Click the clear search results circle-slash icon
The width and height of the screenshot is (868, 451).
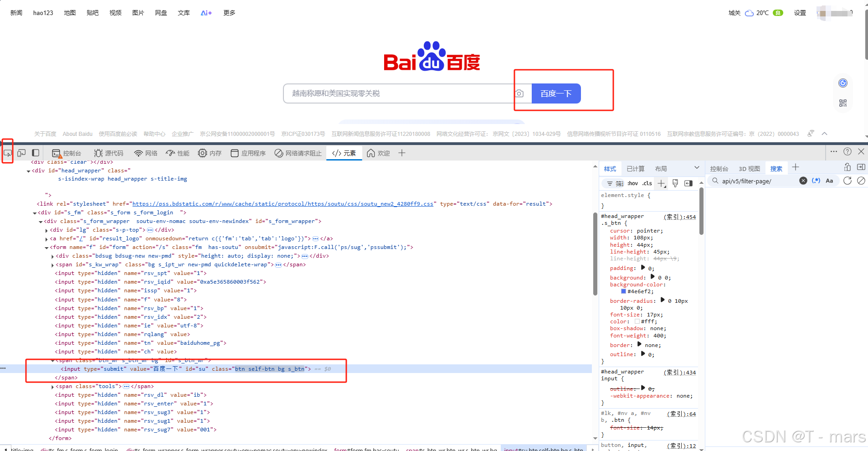click(861, 181)
